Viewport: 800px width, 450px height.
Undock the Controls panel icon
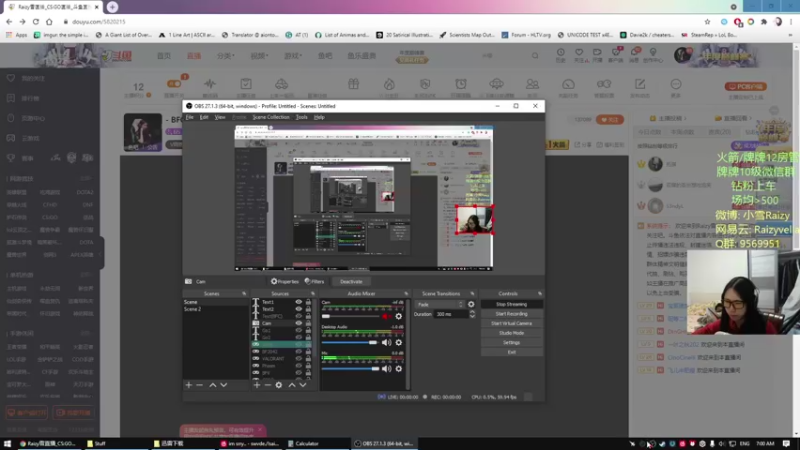(540, 294)
